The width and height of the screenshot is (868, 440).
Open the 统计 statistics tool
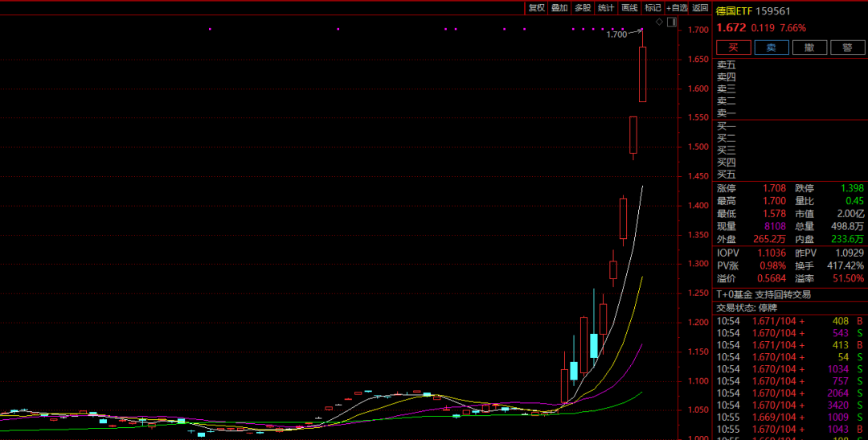(x=606, y=8)
